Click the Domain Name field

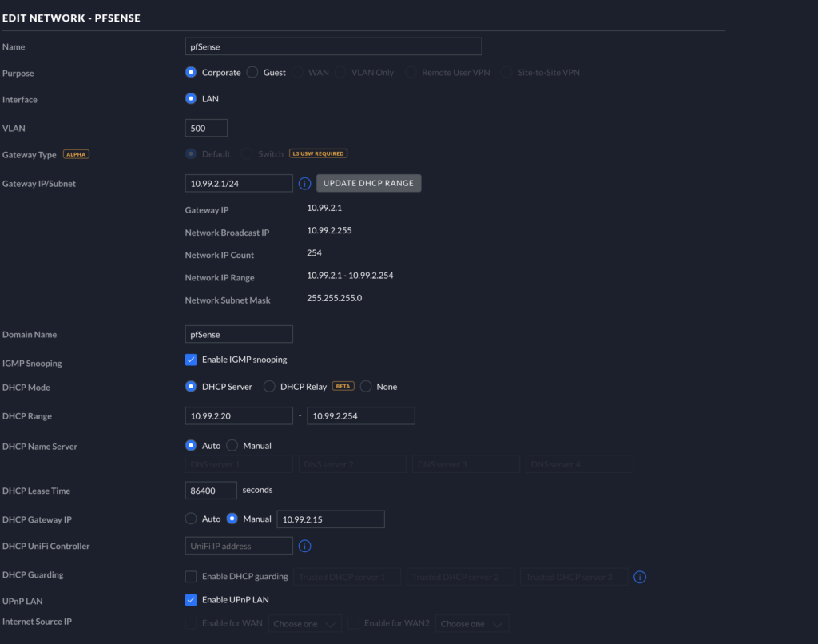[x=239, y=334]
